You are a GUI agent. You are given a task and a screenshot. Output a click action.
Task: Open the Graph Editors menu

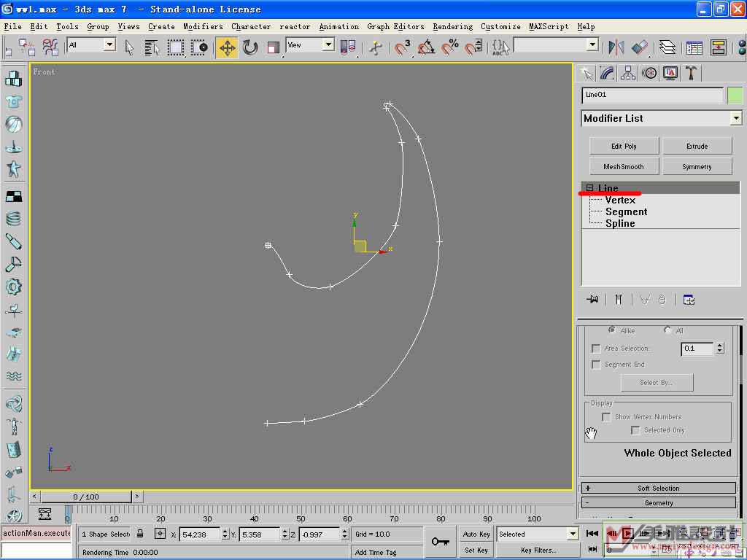click(395, 27)
